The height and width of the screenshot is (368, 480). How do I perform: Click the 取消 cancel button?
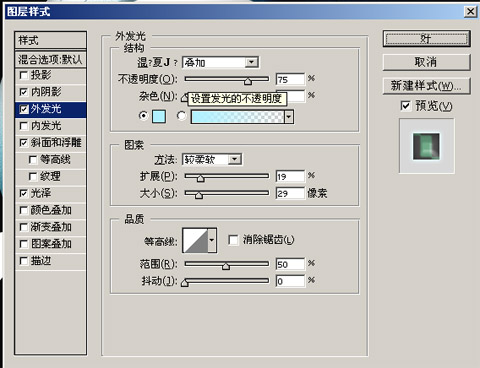tap(426, 62)
